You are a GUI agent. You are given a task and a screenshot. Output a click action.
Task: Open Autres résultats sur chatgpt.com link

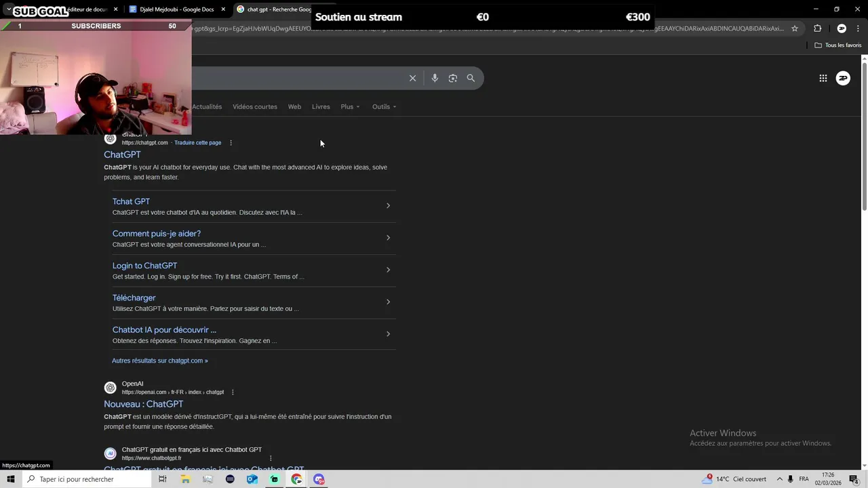(160, 361)
